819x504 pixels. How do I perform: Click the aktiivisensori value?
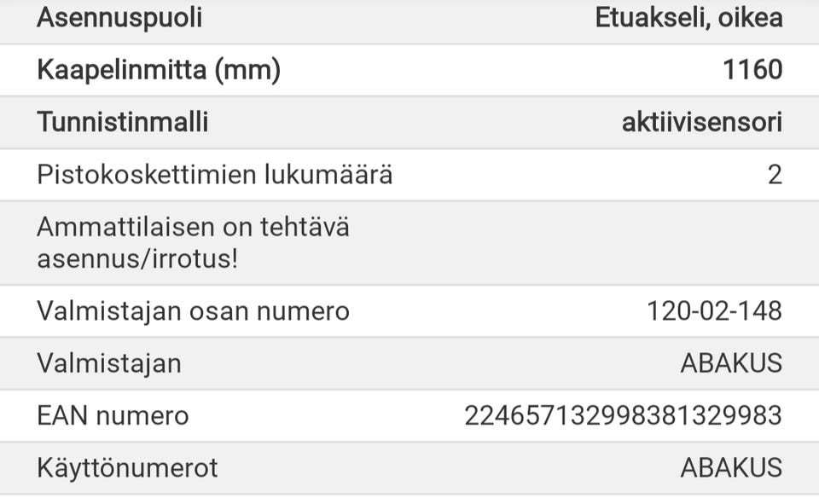point(701,122)
